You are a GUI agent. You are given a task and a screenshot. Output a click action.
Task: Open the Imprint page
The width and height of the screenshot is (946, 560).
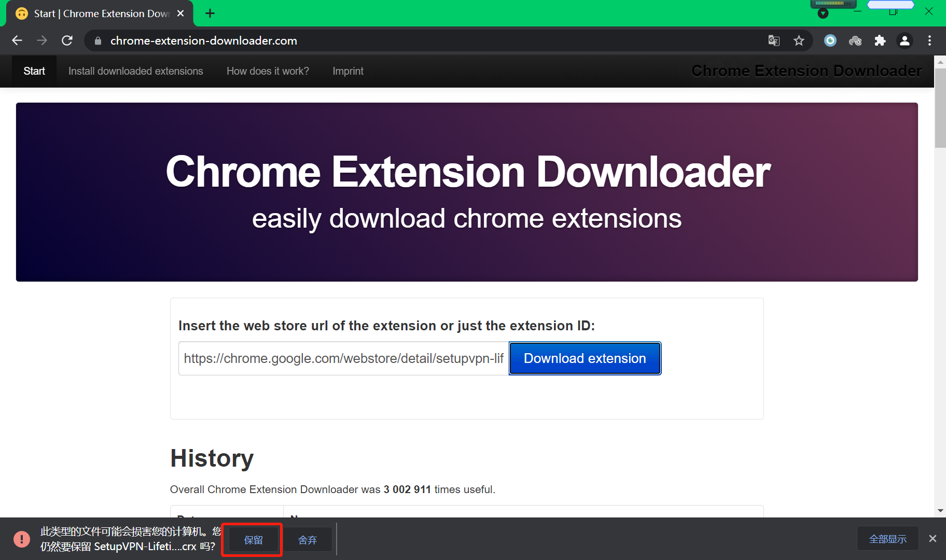point(348,71)
